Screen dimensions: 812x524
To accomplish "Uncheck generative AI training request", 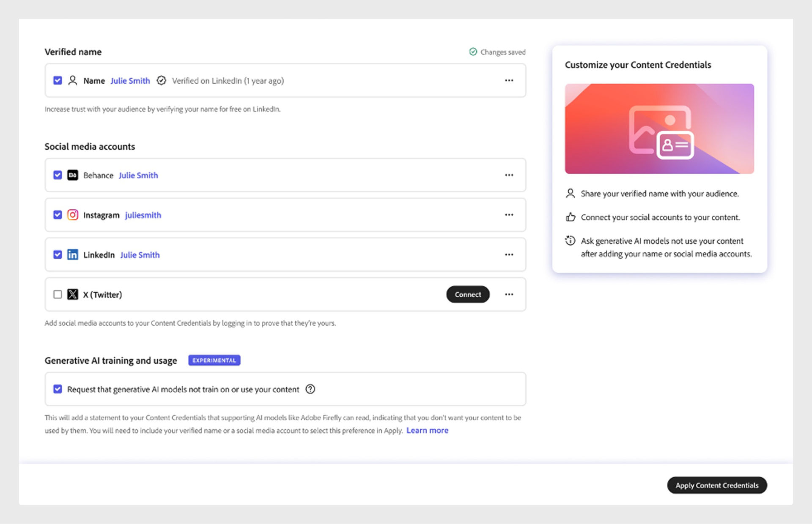I will (x=58, y=389).
